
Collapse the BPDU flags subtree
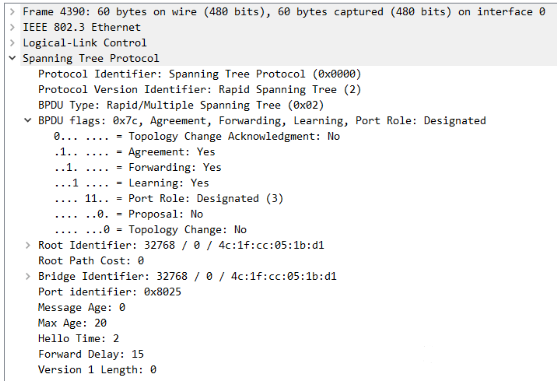28,120
